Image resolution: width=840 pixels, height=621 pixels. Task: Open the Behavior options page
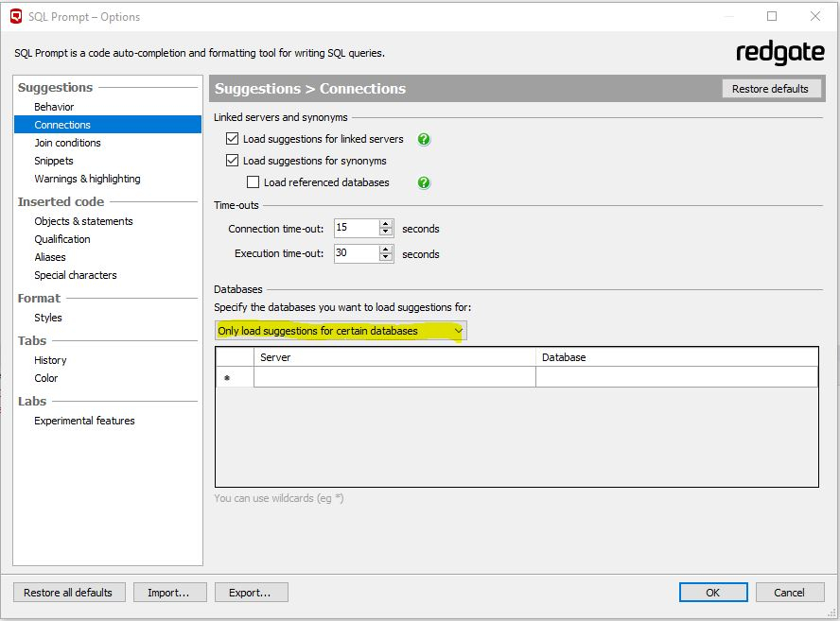click(x=54, y=107)
